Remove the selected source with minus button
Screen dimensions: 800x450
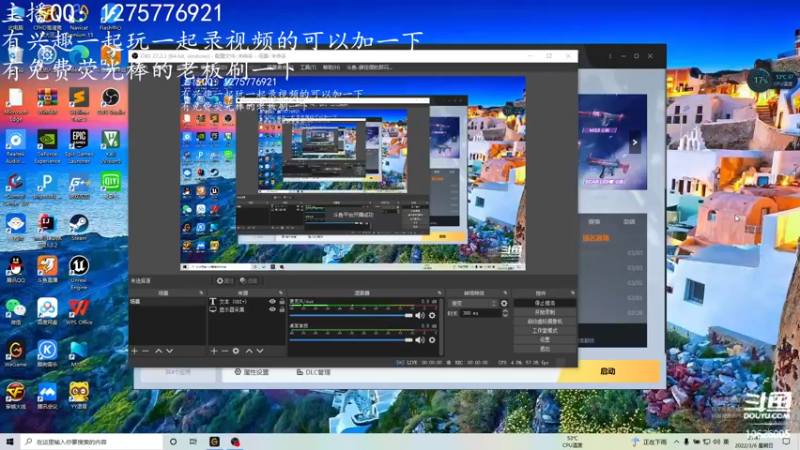click(x=224, y=351)
